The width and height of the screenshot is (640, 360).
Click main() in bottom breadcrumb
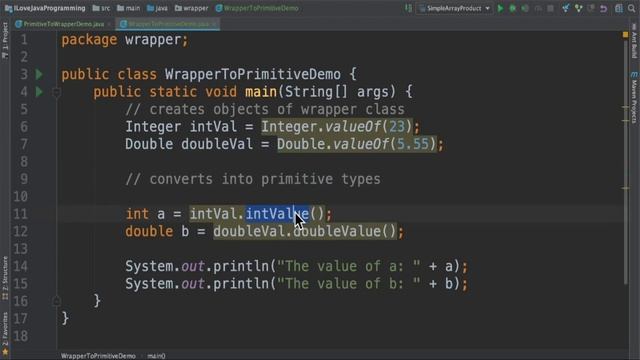click(x=156, y=356)
